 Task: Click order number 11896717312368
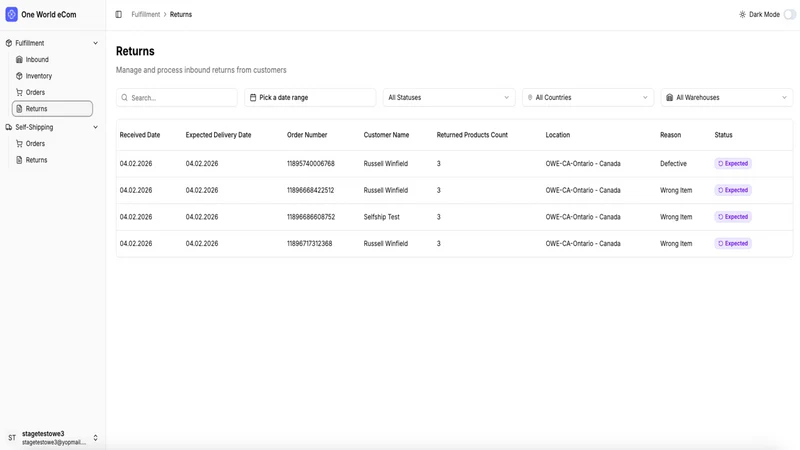point(309,243)
